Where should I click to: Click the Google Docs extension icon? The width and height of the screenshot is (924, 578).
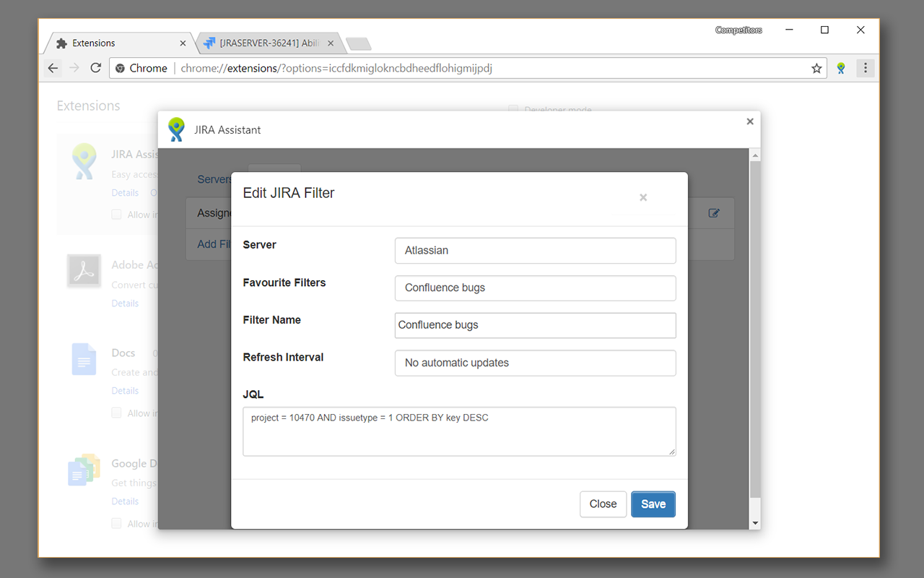click(84, 470)
